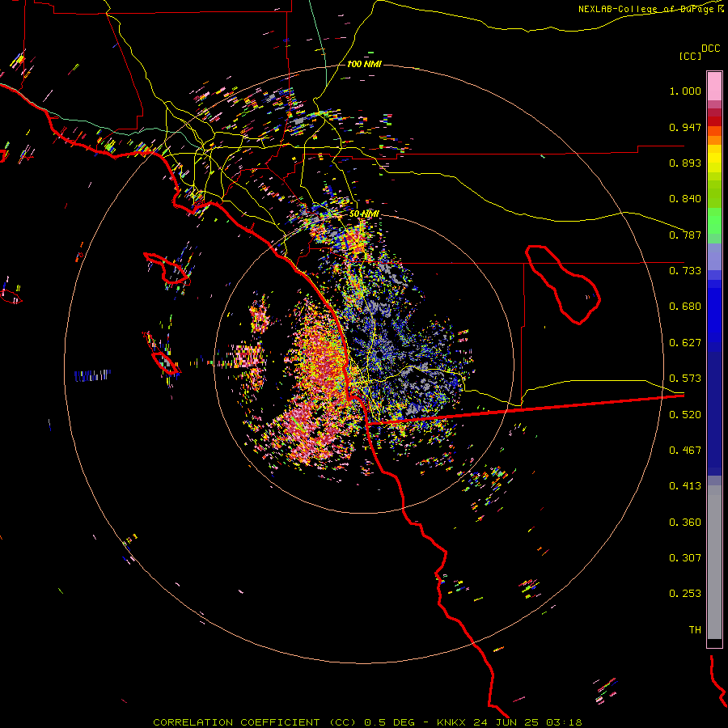Screen dimensions: 728x728
Task: Click the 0.467 scale value
Action: 685,451
